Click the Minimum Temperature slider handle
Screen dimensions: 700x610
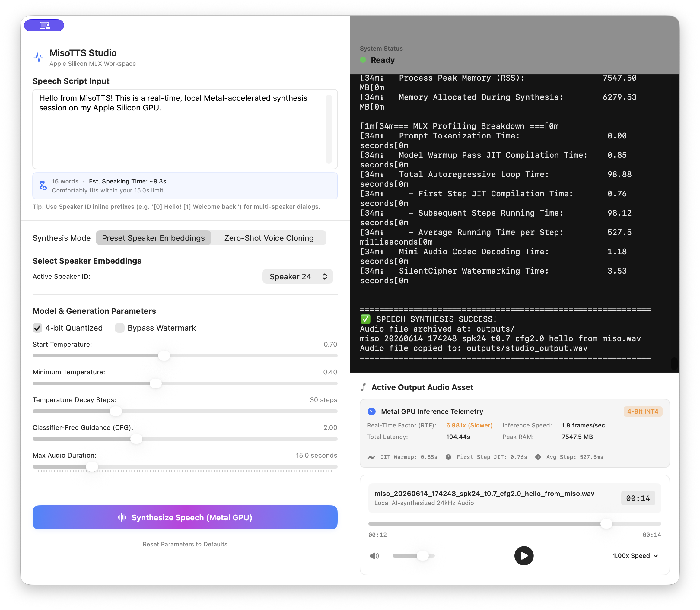click(x=156, y=384)
